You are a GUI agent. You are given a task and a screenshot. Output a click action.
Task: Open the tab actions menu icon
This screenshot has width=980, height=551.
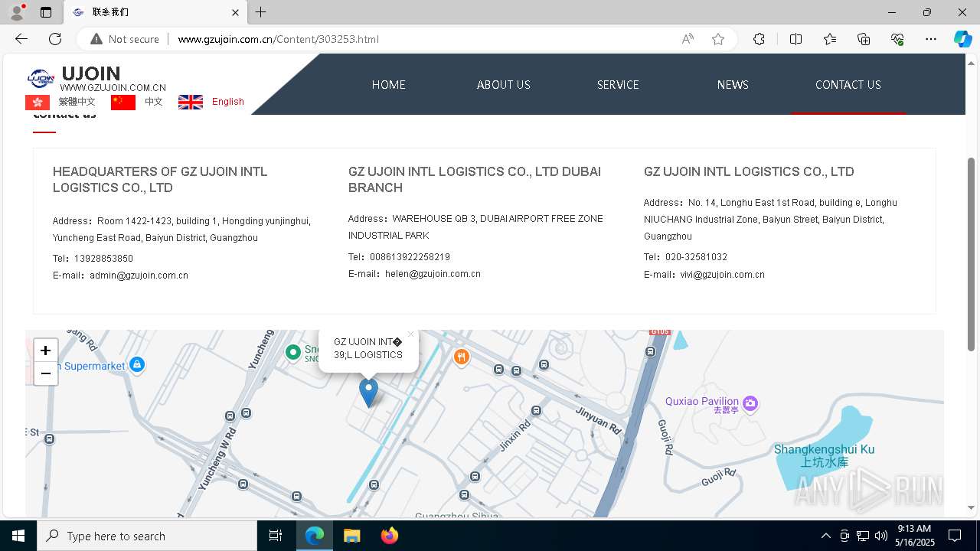coord(46,12)
